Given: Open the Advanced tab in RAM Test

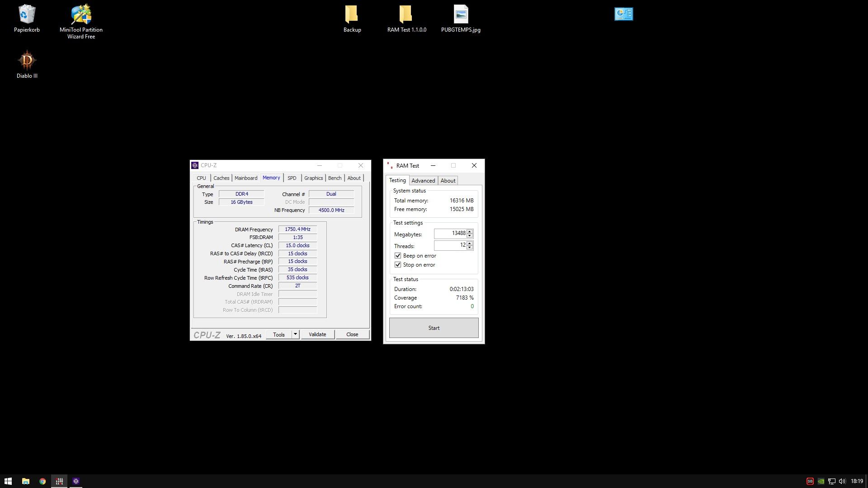Looking at the screenshot, I should (423, 181).
